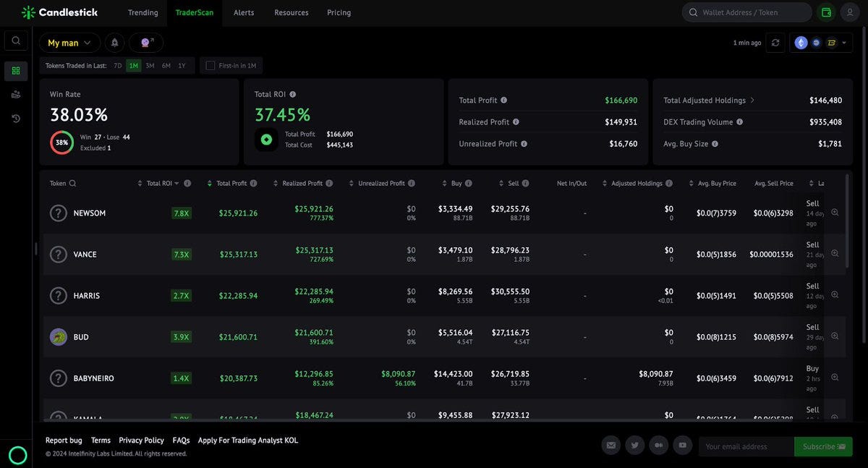
Task: Click the email address input field
Action: [746, 446]
